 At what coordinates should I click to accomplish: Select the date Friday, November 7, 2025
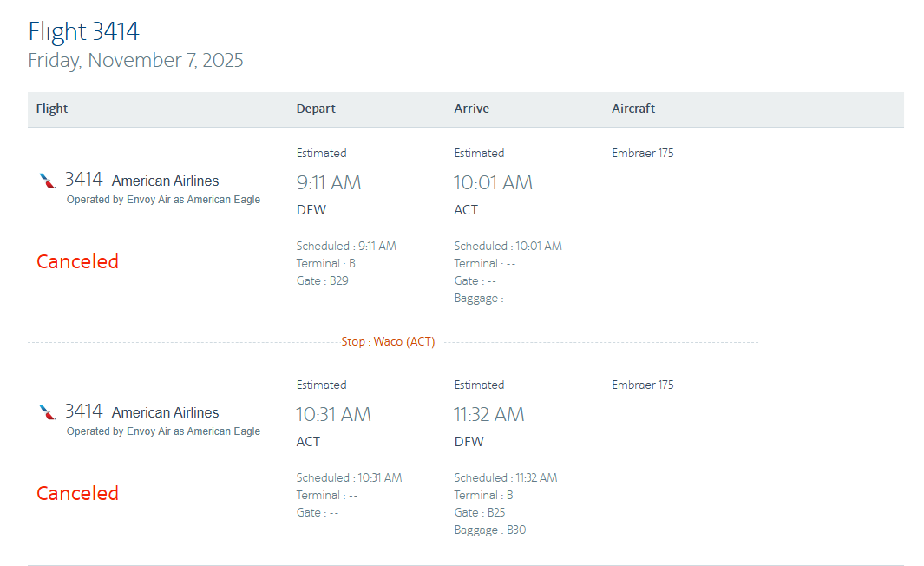135,61
